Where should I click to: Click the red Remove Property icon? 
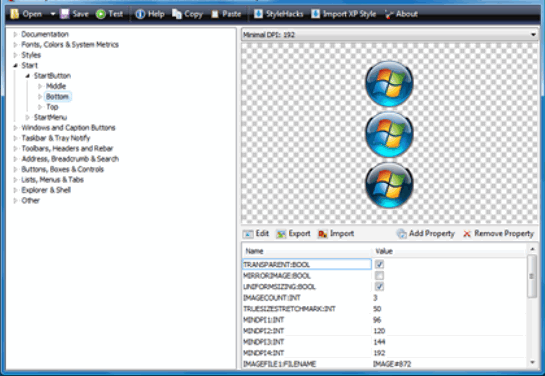point(467,234)
